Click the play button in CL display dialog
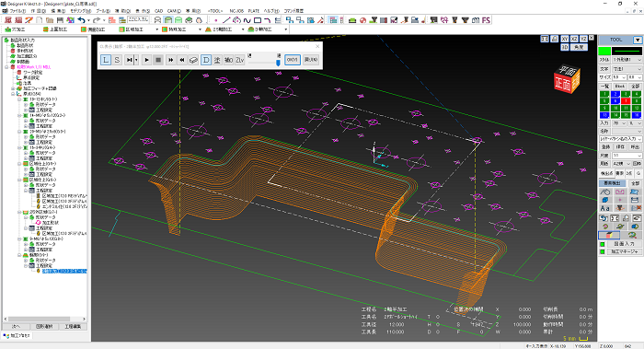The image size is (644, 349). [146, 60]
